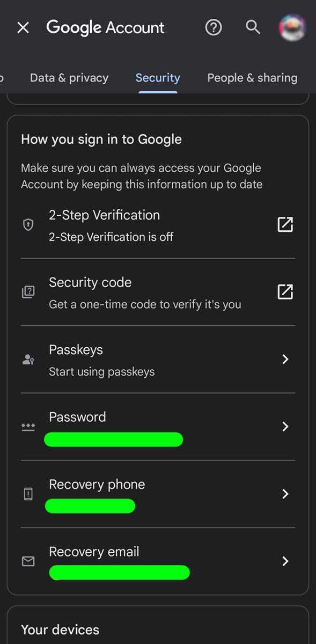The width and height of the screenshot is (316, 644).
Task: Select the Passkeys person-with-key icon
Action: 28,360
